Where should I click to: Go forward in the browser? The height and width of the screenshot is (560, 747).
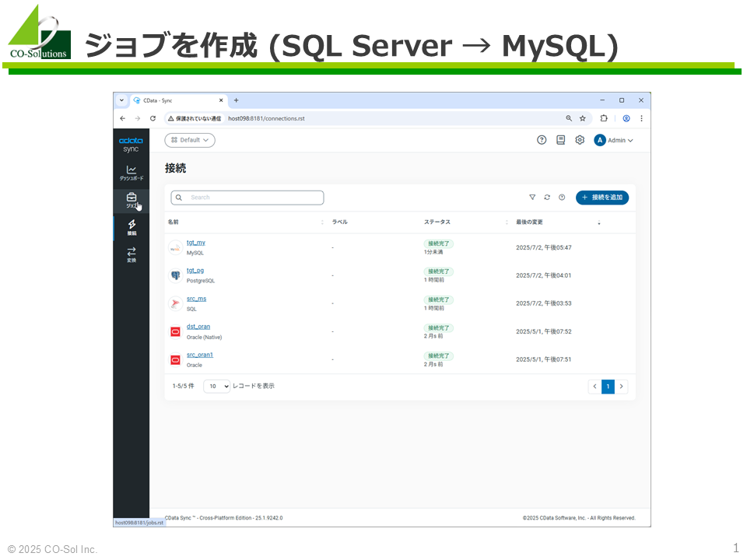pos(138,118)
